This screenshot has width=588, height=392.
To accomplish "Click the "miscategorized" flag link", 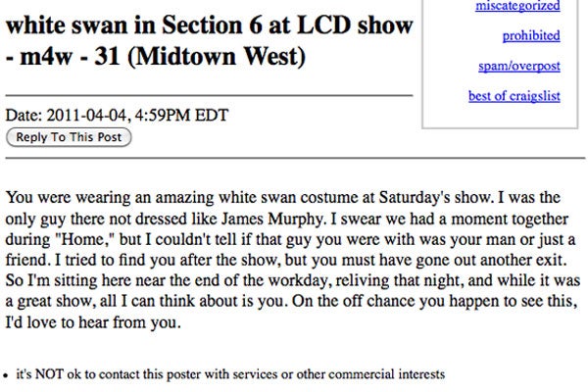I will [519, 7].
